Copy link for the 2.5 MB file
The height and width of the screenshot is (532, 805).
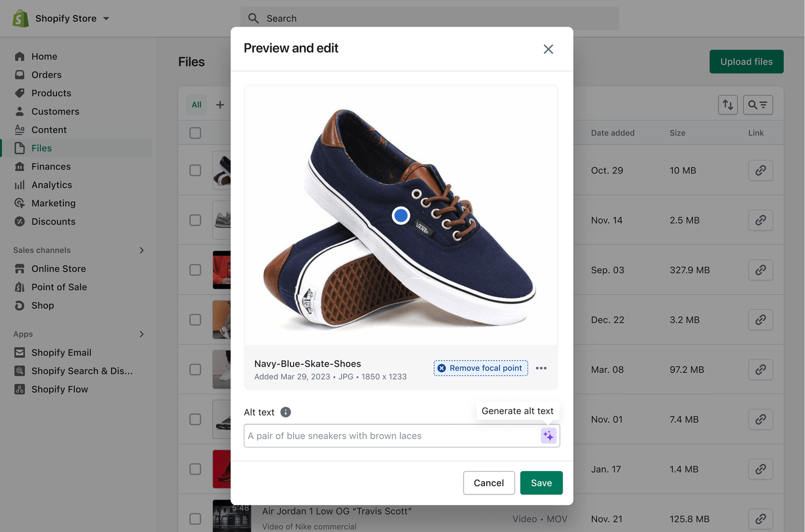pos(761,221)
